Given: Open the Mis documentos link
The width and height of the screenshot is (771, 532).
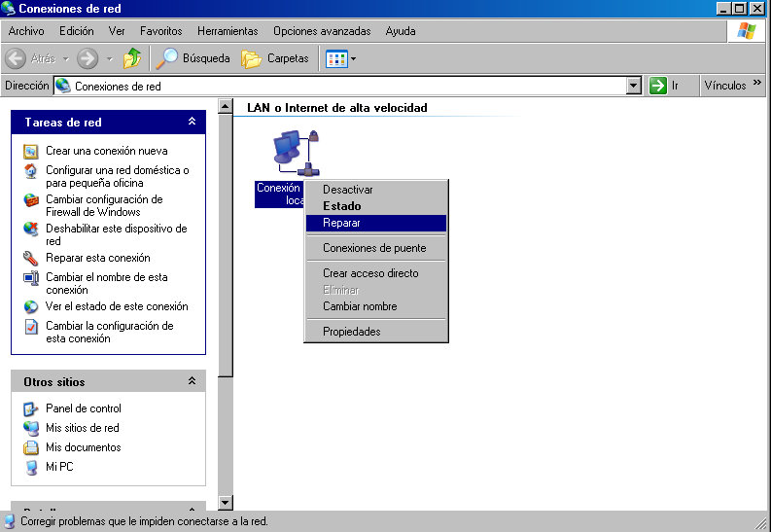Looking at the screenshot, I should tap(83, 447).
